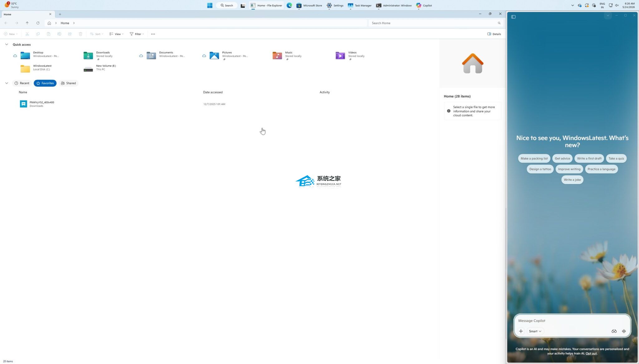
Task: Open the New dropdown in the toolbar
Action: pyautogui.click(x=11, y=34)
